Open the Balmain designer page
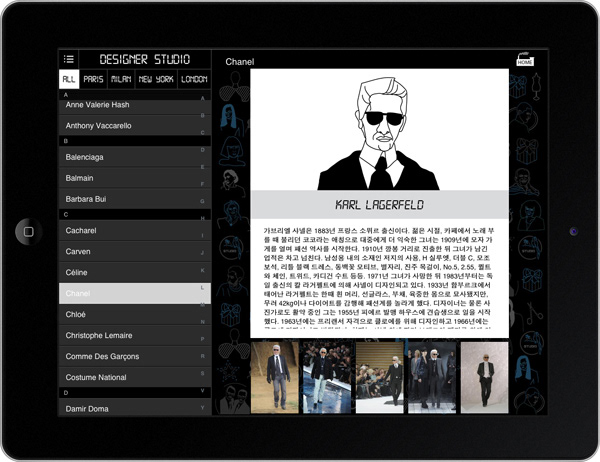This screenshot has height=462, width=600. pos(126,178)
